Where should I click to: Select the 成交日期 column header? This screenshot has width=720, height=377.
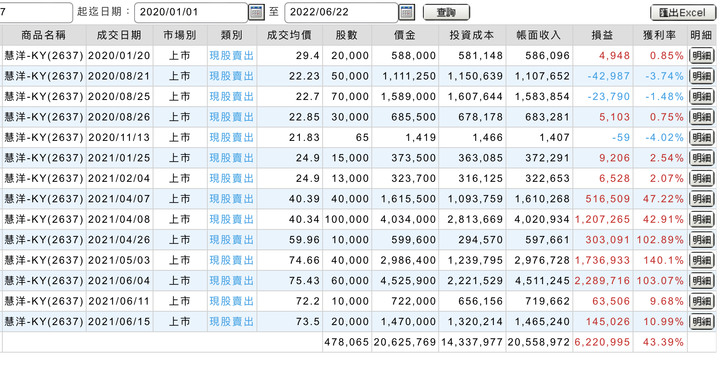point(119,35)
